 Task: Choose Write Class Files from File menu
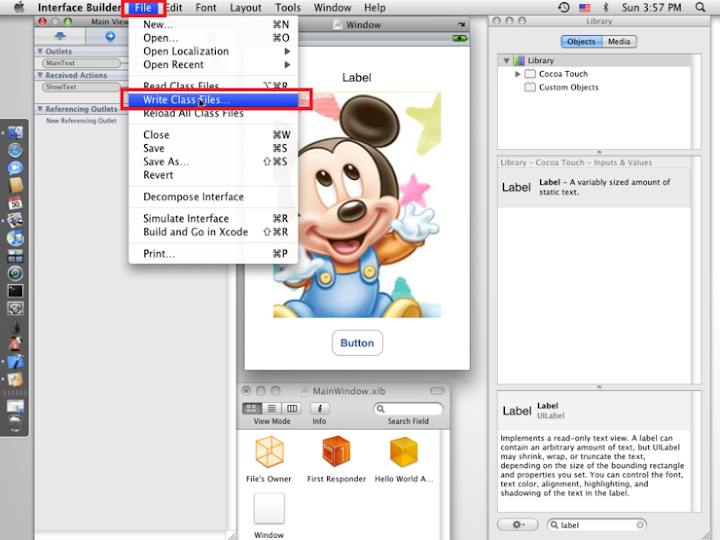[214, 100]
